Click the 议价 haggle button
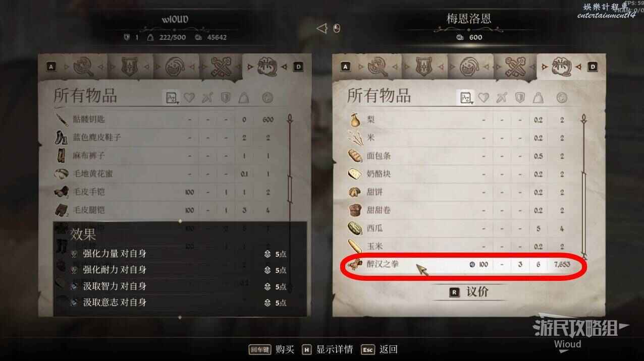This screenshot has width=644, height=361. click(469, 292)
